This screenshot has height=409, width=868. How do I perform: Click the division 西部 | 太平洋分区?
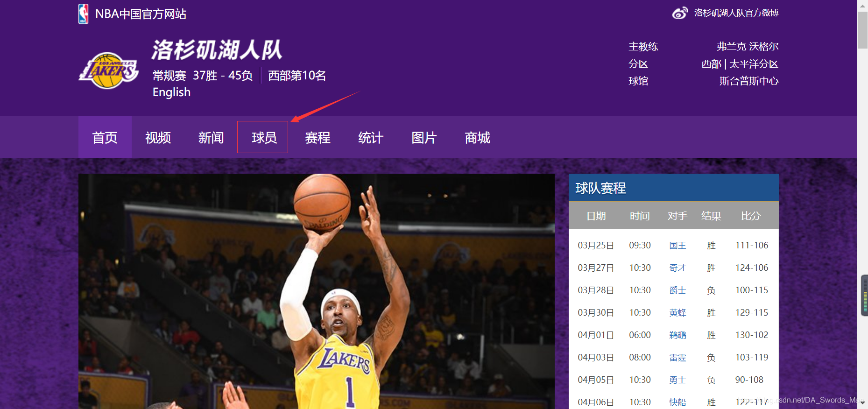tap(740, 64)
